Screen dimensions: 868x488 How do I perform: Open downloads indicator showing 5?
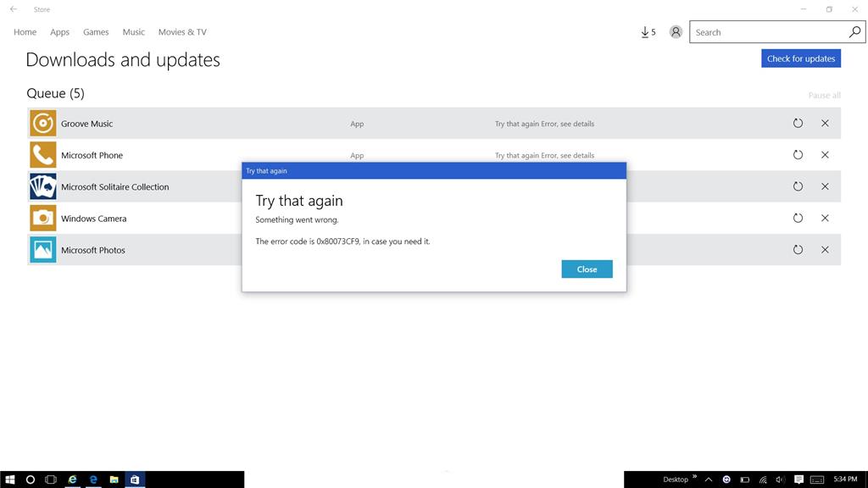pyautogui.click(x=648, y=32)
